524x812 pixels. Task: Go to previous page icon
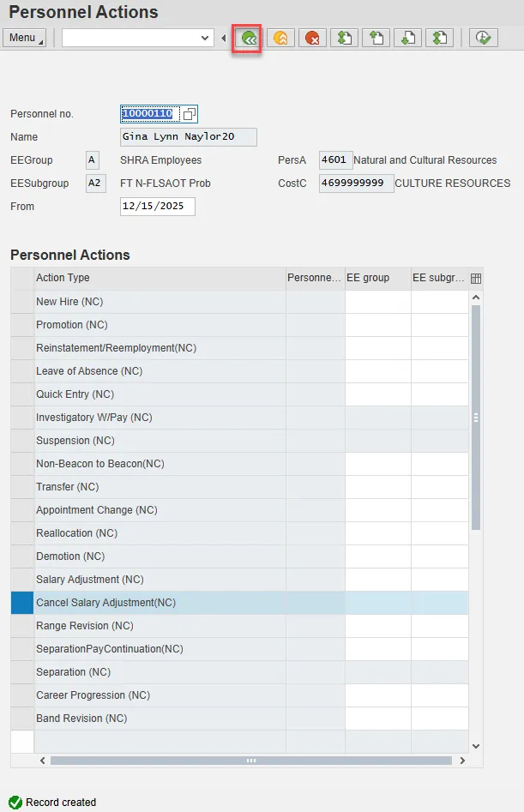376,38
